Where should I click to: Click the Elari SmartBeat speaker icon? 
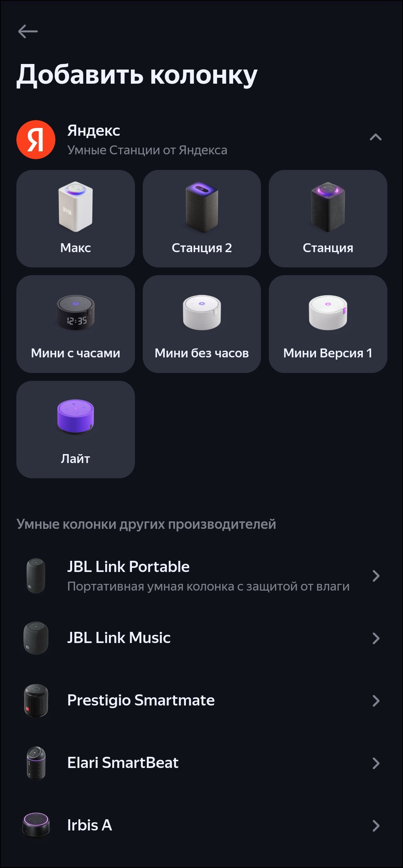pos(36,763)
